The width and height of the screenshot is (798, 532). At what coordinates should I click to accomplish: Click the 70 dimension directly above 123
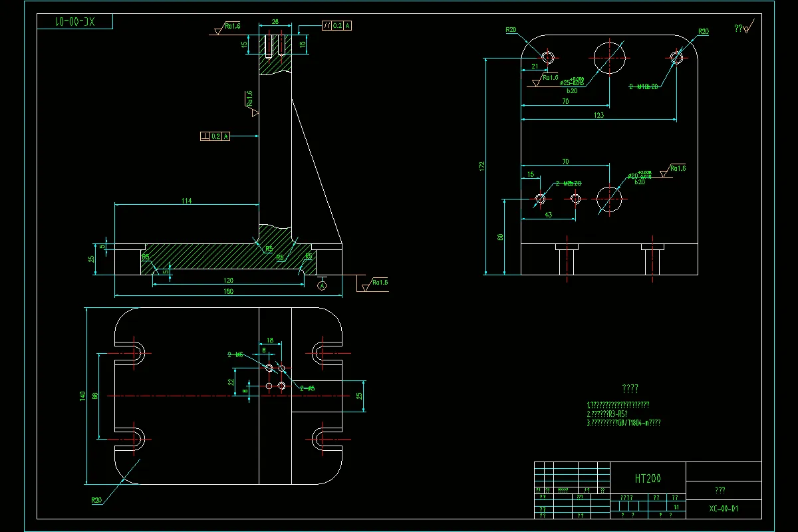[x=565, y=102]
